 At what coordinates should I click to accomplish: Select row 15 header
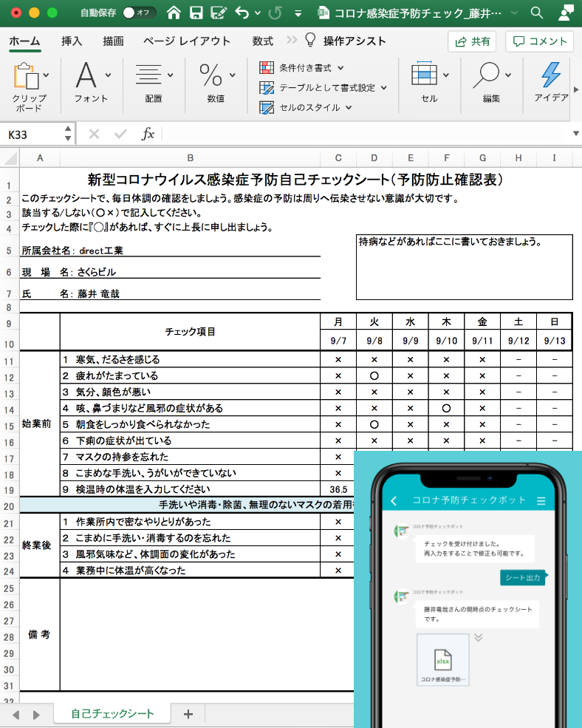coord(10,426)
